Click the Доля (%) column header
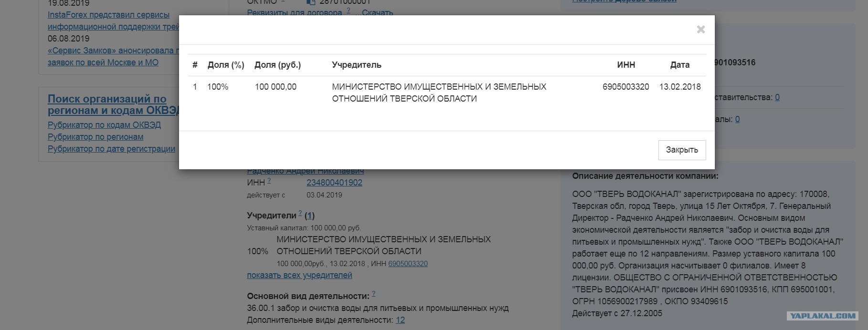 pyautogui.click(x=226, y=65)
